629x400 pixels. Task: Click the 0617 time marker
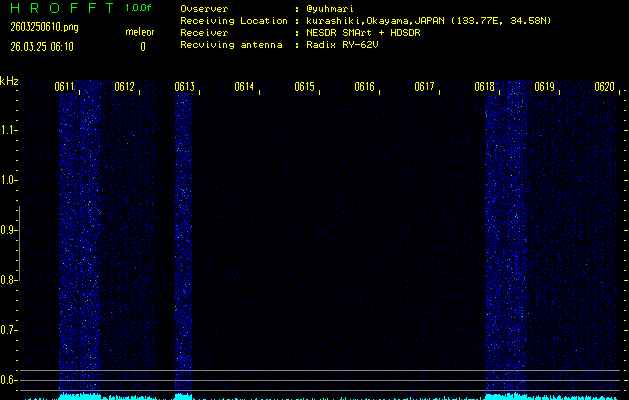click(x=424, y=87)
